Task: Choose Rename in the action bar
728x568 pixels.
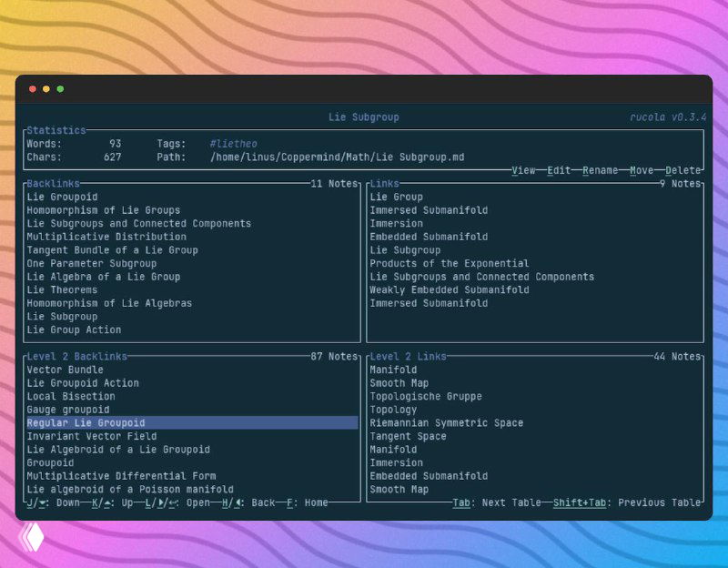Action: (x=600, y=170)
